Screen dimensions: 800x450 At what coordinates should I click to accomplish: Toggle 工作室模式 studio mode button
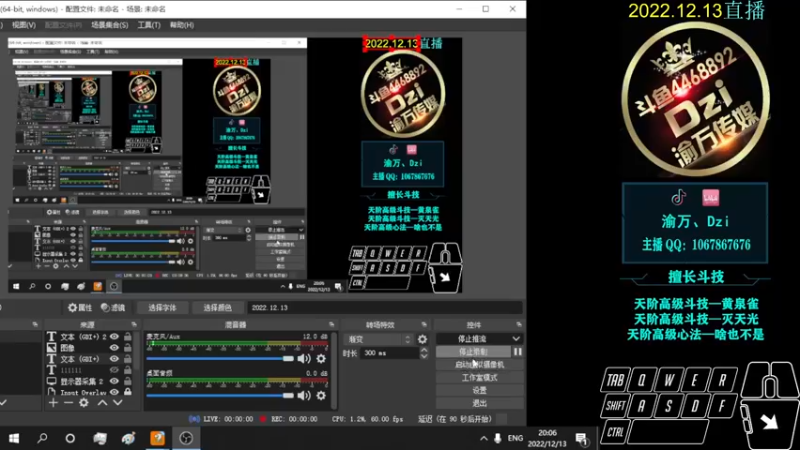[x=480, y=378]
